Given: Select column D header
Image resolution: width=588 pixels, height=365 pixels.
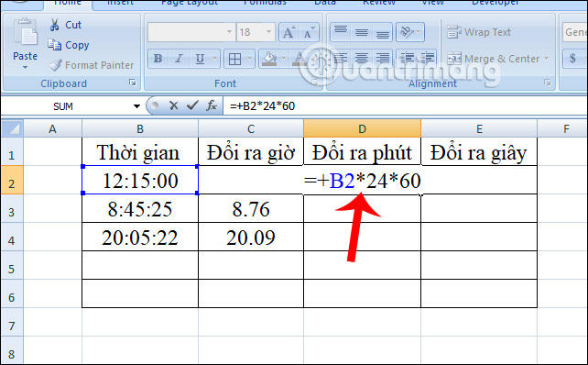Looking at the screenshot, I should coord(362,128).
